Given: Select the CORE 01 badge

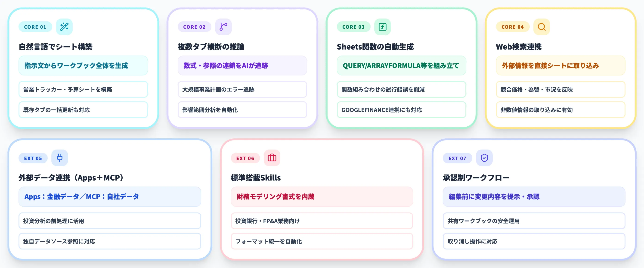Looking at the screenshot, I should pyautogui.click(x=35, y=27).
